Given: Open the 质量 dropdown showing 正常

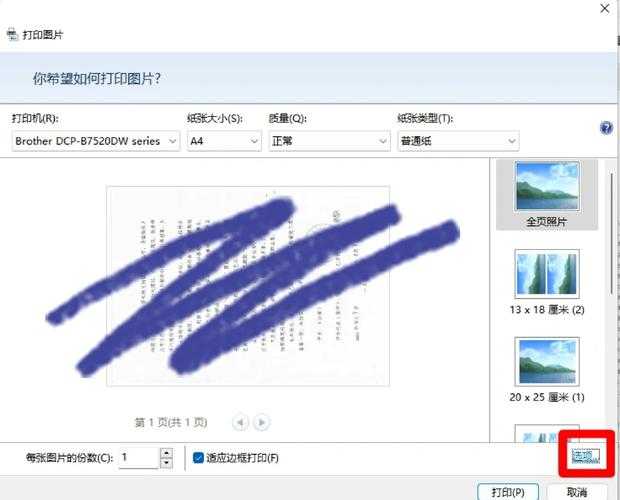Looking at the screenshot, I should (328, 141).
